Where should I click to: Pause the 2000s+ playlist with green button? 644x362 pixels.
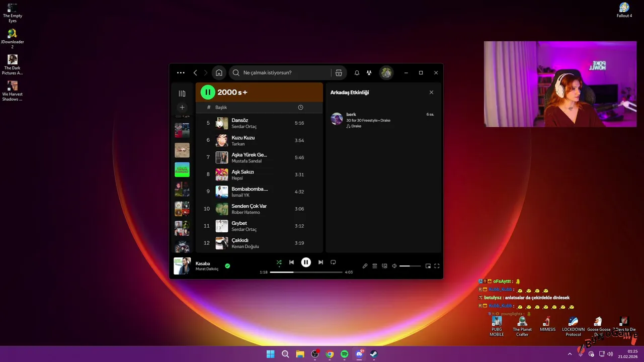[208, 93]
